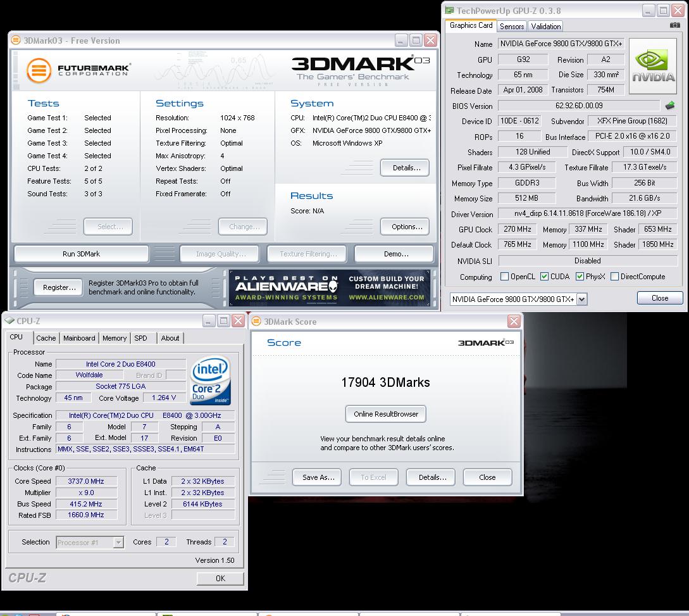The height and width of the screenshot is (616, 689).
Task: Open system Details... in 3DMark03
Action: point(406,168)
